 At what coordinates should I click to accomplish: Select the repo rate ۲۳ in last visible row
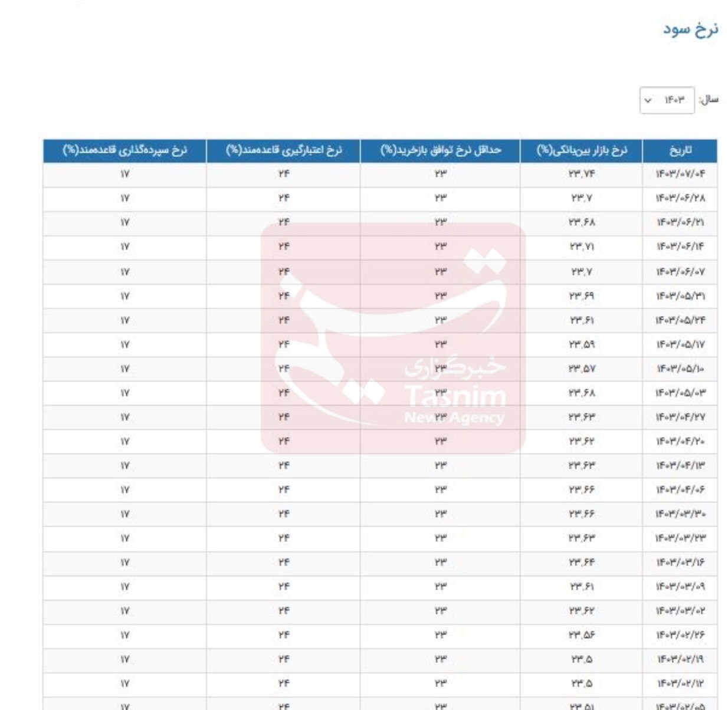point(439,705)
